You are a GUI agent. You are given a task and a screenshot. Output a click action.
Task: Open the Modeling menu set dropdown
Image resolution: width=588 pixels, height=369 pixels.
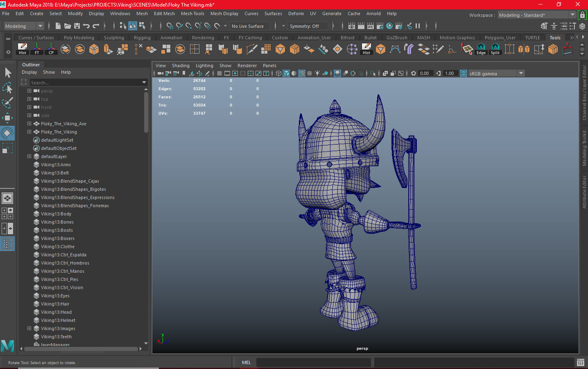[24, 26]
